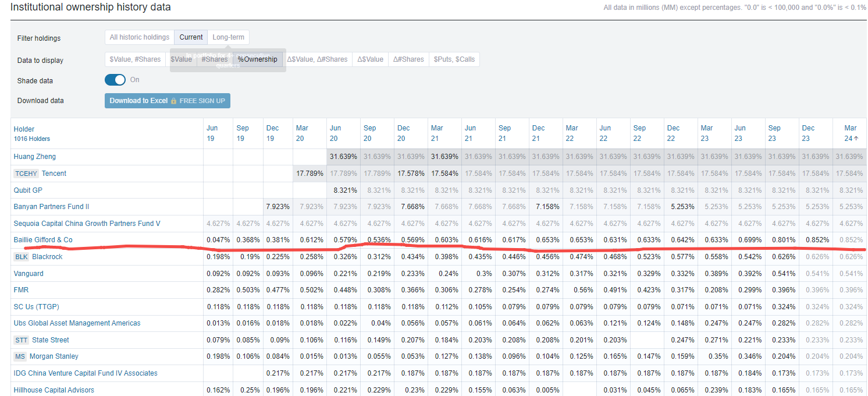Open the Vanguard holder link
Viewport: 868px width, 396px height.
click(29, 274)
